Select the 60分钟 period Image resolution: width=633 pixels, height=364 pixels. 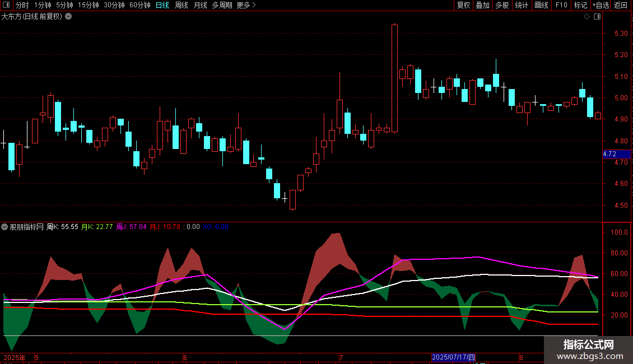click(x=139, y=5)
